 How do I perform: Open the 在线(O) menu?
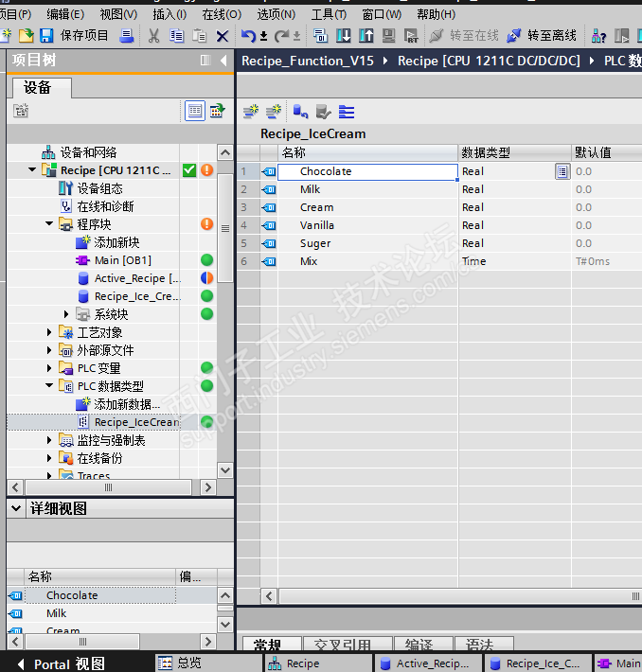tap(222, 14)
